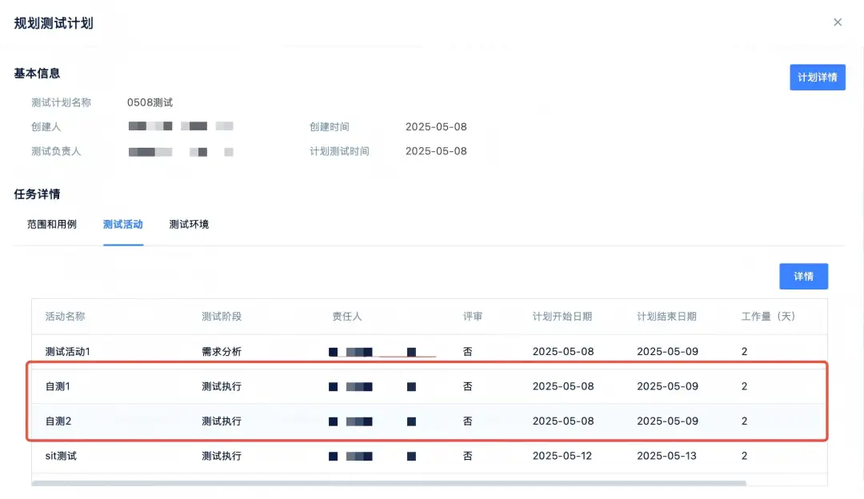864x499 pixels.
Task: Click the 计划结束日期 column header
Action: point(667,316)
